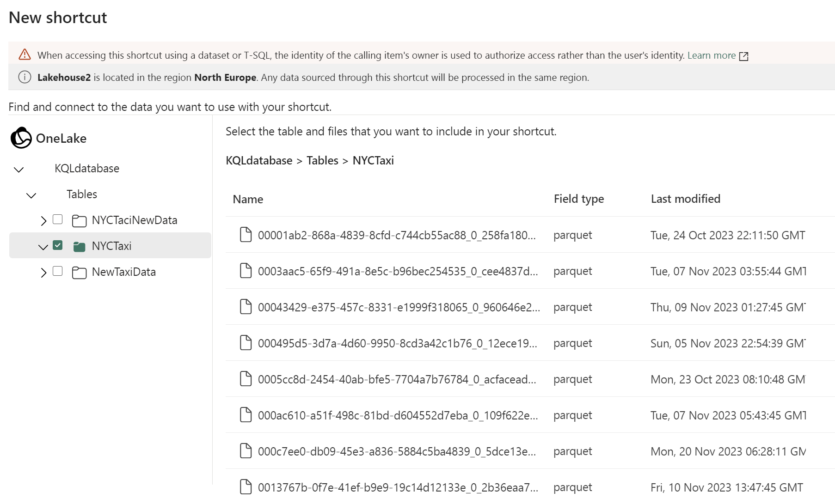Viewport: 835px width, 504px height.
Task: Click date Tue, 07 Nov 2023 05:43:45
Action: click(x=728, y=415)
